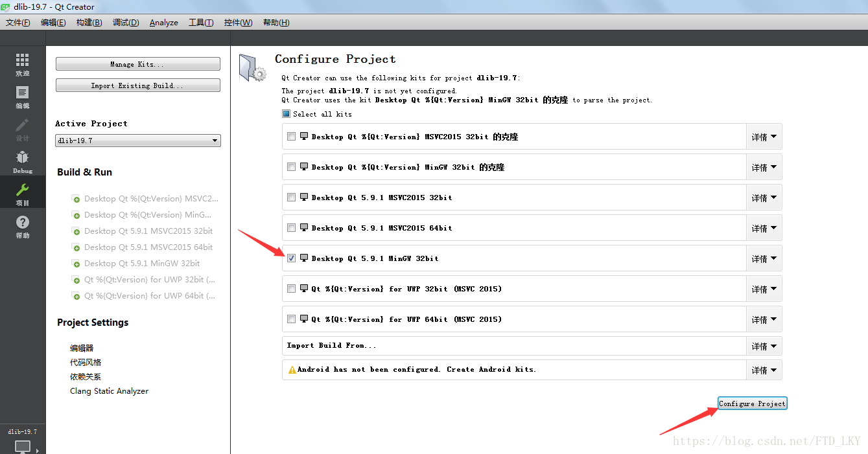This screenshot has height=454, width=868.
Task: Click the Qt Creator title bar logo
Action: [6, 6]
